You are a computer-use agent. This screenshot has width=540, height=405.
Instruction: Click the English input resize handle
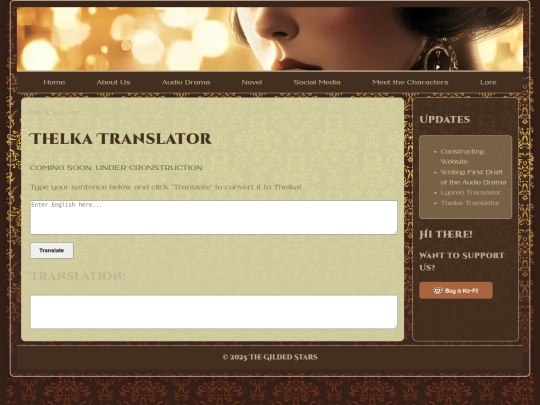tap(395, 232)
